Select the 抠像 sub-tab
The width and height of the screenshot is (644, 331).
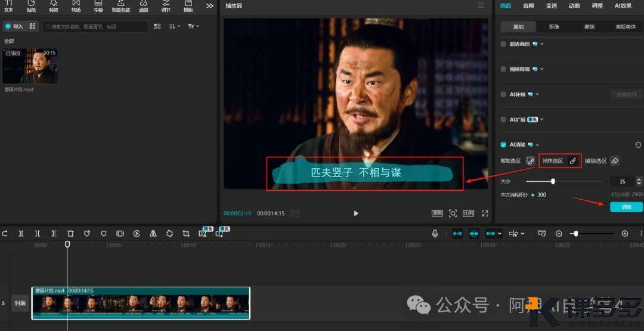click(x=554, y=27)
